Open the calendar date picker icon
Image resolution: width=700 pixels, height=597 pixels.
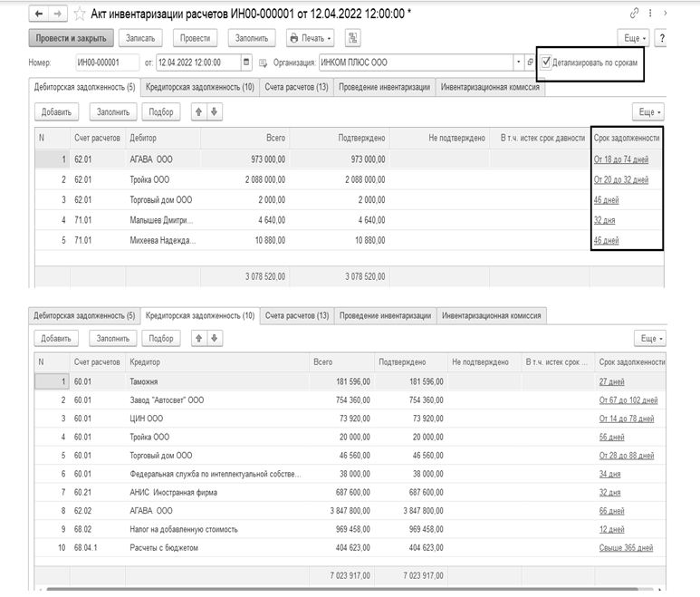point(246,63)
